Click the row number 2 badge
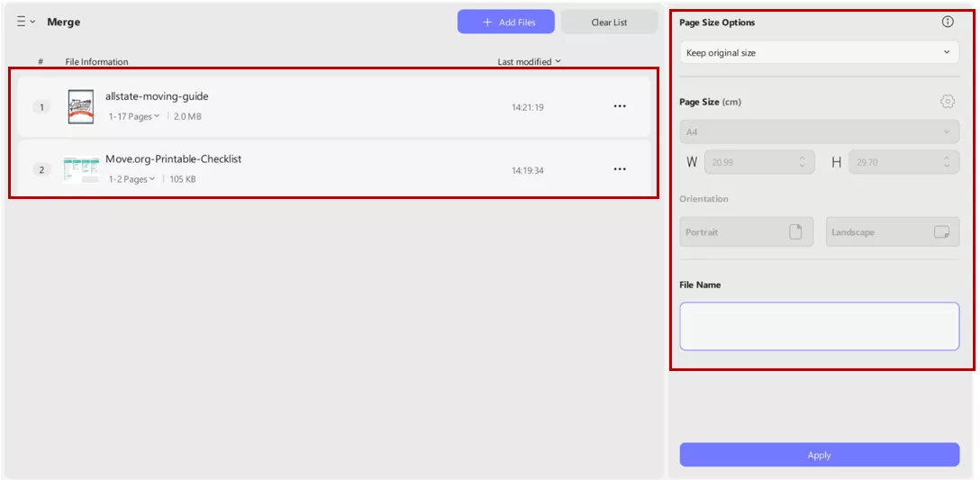Screen dimensions: 980x480 pyautogui.click(x=41, y=170)
